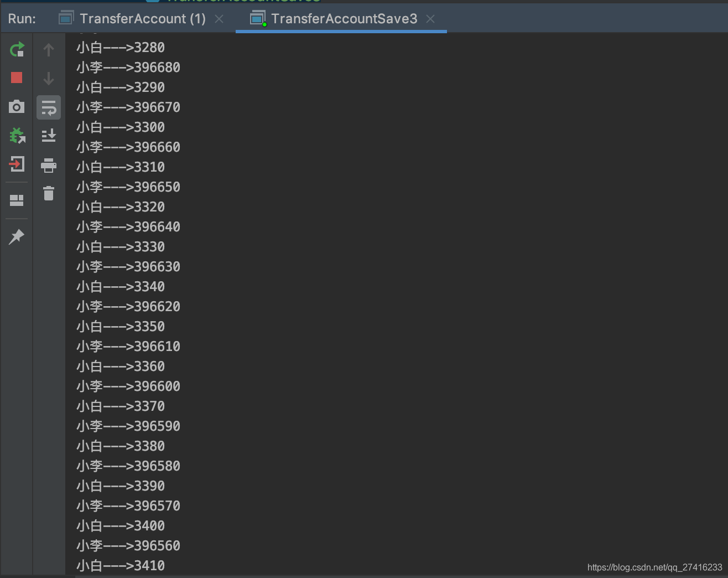Click the Exit icon with red arrow

tap(17, 164)
